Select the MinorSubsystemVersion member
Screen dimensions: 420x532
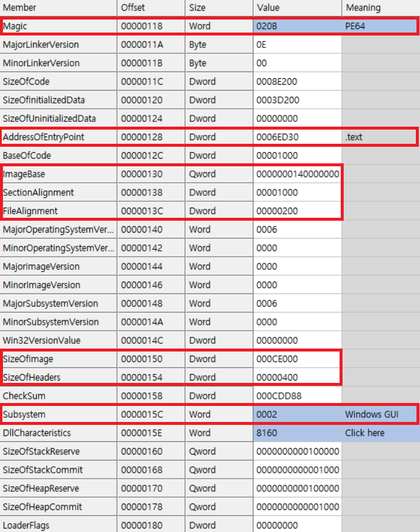[x=59, y=322]
